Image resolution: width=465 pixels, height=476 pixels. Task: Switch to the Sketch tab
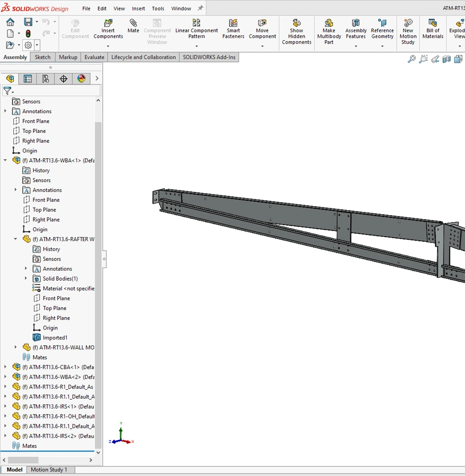coord(43,57)
